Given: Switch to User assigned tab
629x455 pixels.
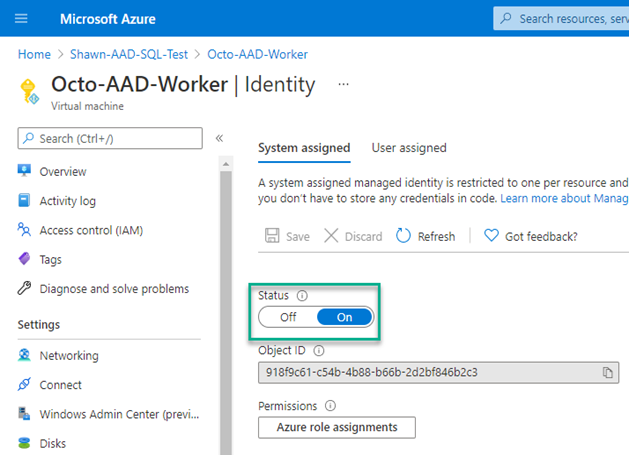Looking at the screenshot, I should (x=409, y=148).
